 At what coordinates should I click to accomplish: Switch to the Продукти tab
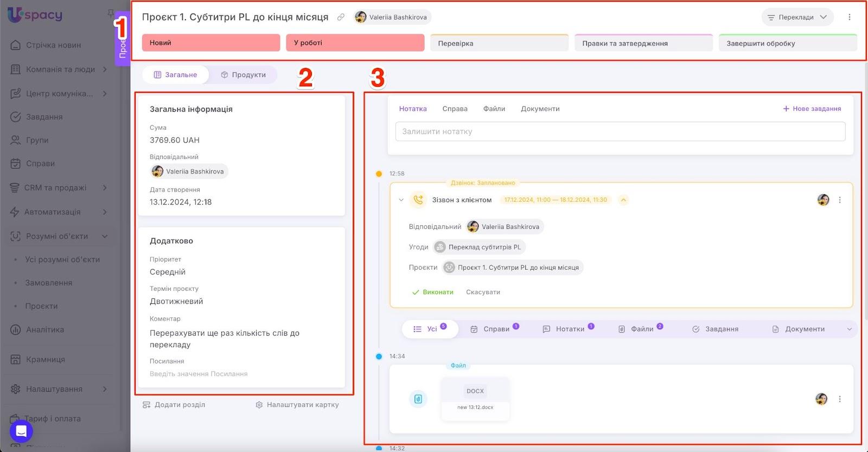point(243,75)
